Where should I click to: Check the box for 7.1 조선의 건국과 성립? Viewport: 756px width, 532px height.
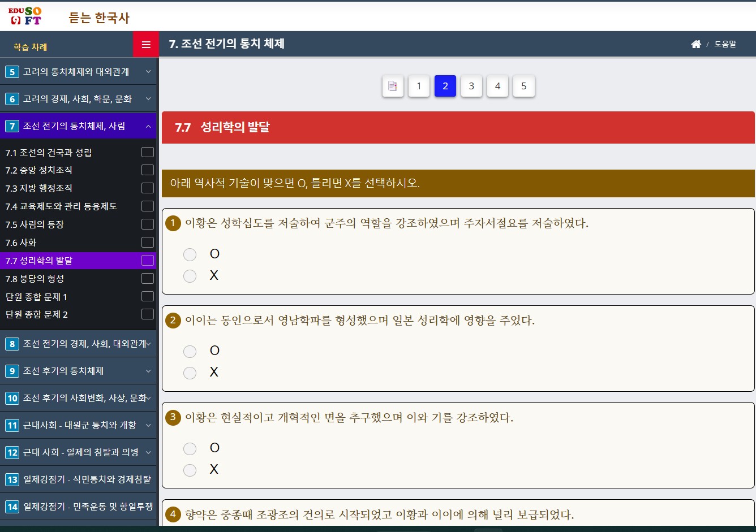pos(148,152)
